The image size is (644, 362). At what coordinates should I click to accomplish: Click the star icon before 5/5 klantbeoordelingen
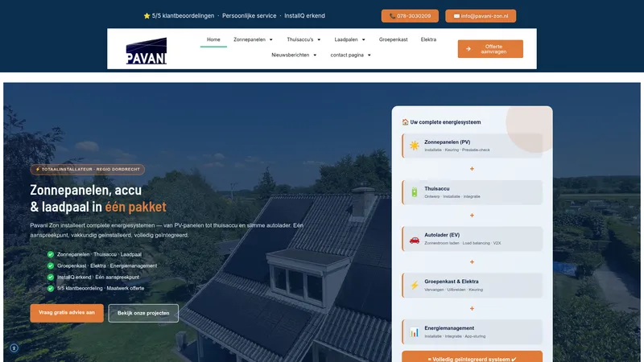coord(147,15)
